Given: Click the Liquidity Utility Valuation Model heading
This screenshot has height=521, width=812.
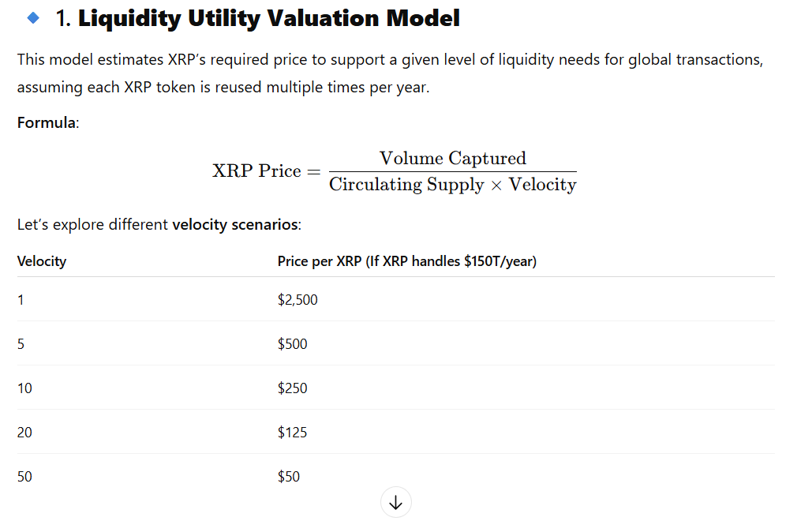Looking at the screenshot, I should tap(268, 18).
